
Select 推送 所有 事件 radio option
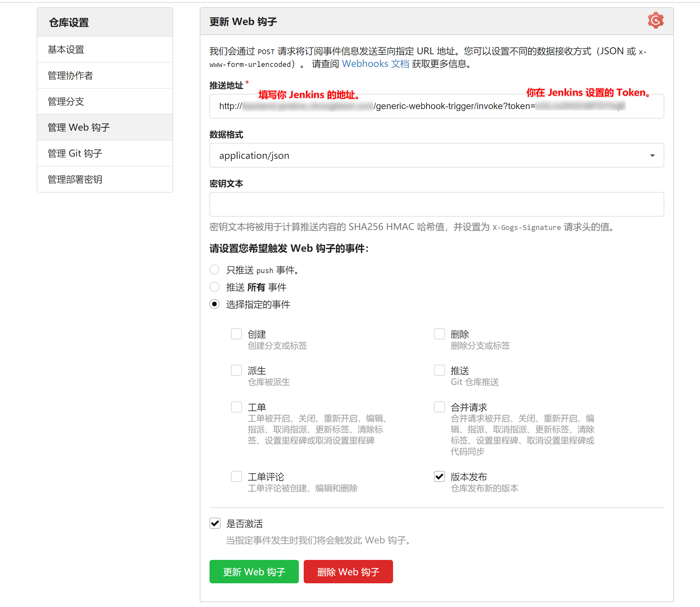(214, 287)
